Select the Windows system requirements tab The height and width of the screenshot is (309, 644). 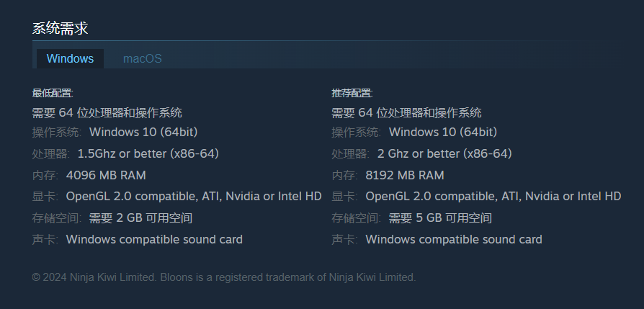[x=70, y=59]
